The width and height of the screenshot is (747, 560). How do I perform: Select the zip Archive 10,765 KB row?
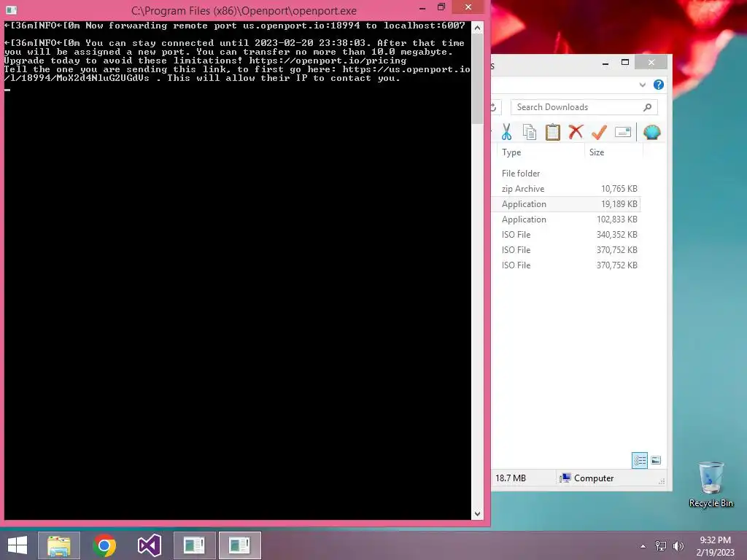pyautogui.click(x=568, y=189)
